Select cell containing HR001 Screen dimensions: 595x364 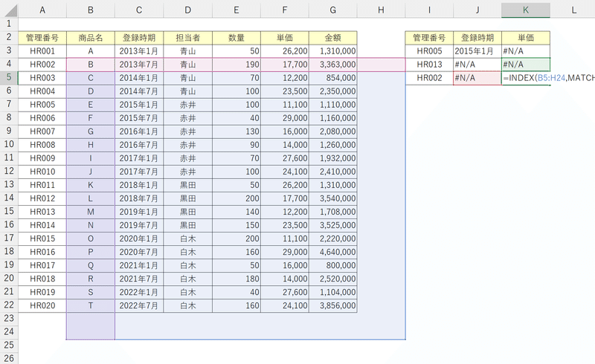coord(42,51)
